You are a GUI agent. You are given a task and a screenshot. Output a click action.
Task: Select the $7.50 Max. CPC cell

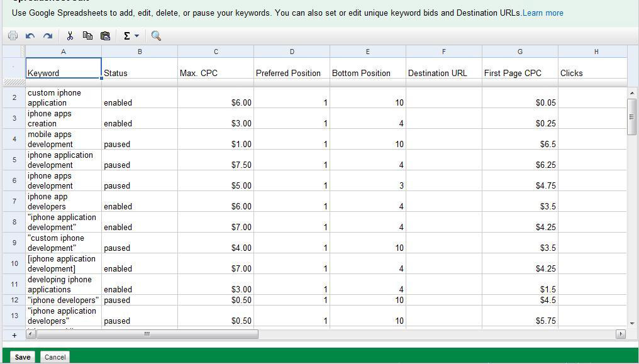216,160
